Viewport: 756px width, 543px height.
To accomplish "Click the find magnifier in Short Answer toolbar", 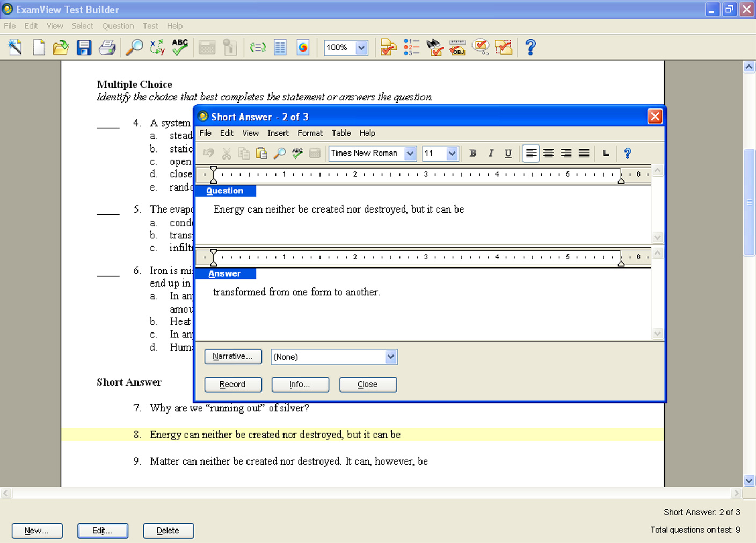I will point(279,154).
